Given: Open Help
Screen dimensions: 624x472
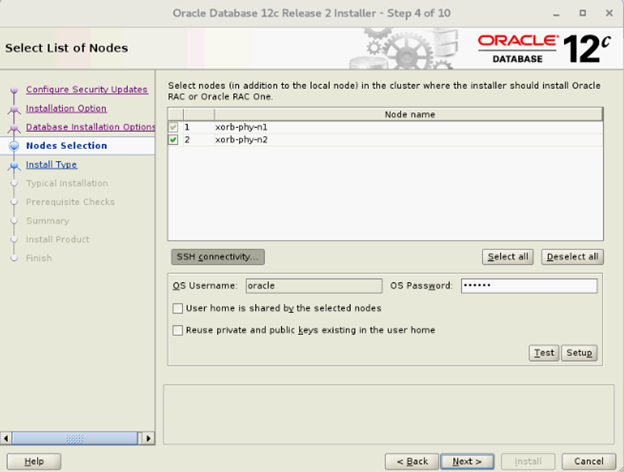Looking at the screenshot, I should tap(34, 462).
